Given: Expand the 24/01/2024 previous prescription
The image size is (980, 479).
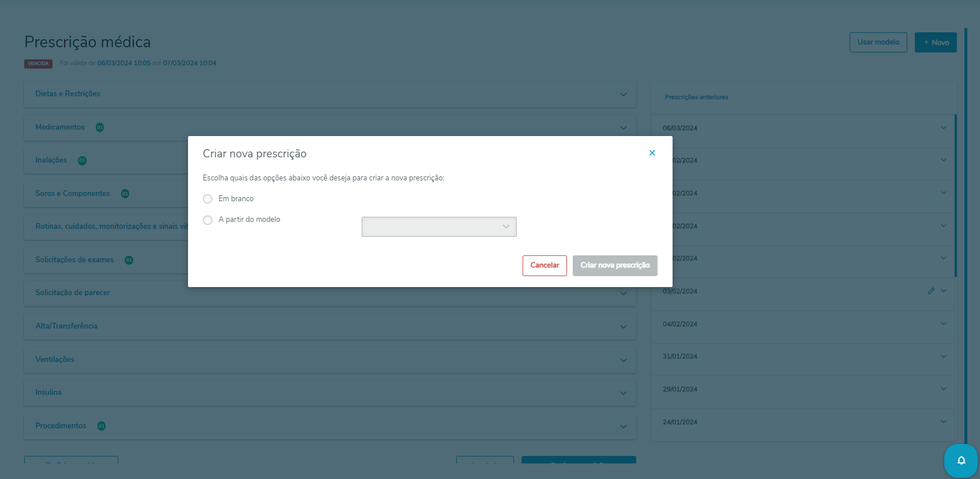Looking at the screenshot, I should click(x=944, y=421).
